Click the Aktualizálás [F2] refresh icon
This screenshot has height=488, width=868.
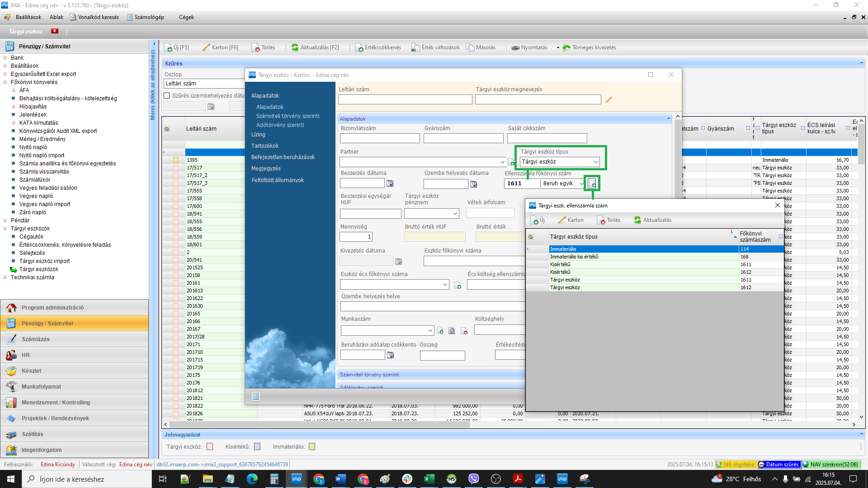295,47
